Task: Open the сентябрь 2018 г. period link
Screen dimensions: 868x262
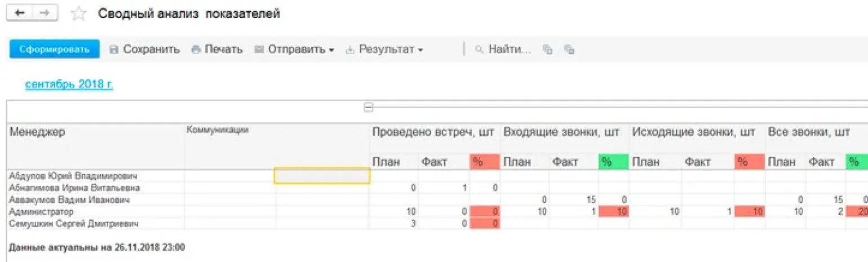Action: 69,85
